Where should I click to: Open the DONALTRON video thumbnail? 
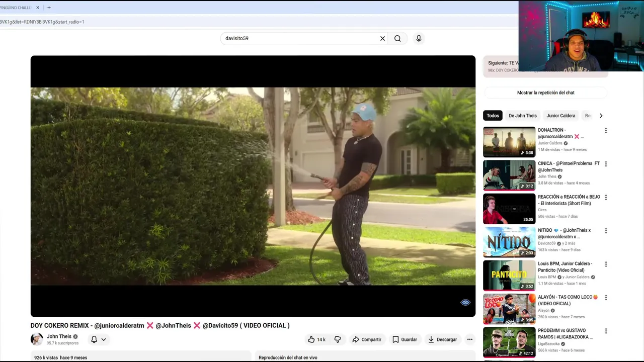(x=509, y=142)
